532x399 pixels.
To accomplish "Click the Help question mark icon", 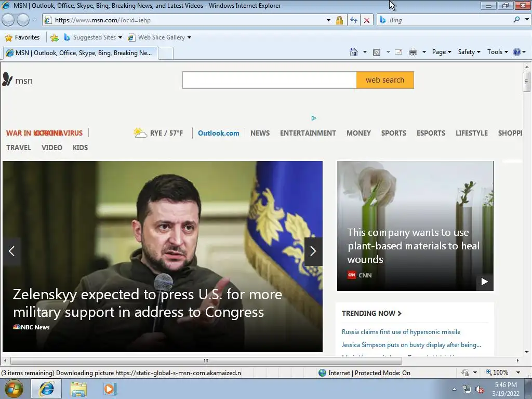I will (517, 52).
